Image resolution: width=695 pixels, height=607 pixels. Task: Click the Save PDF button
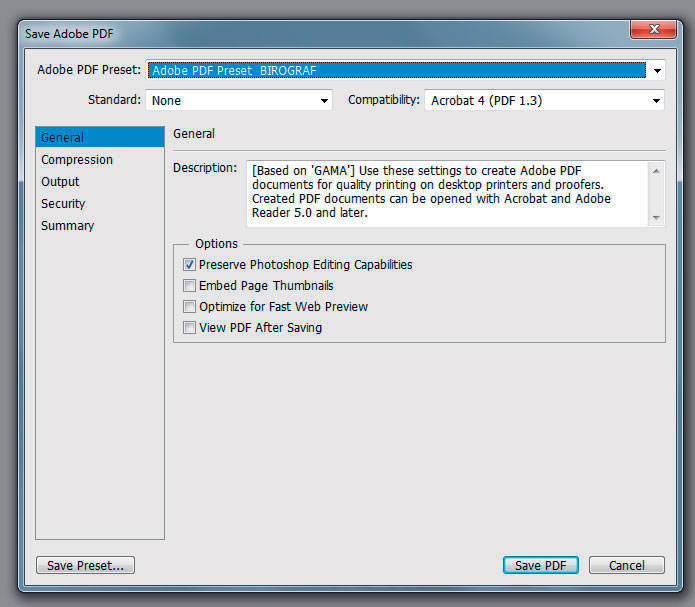(x=540, y=566)
